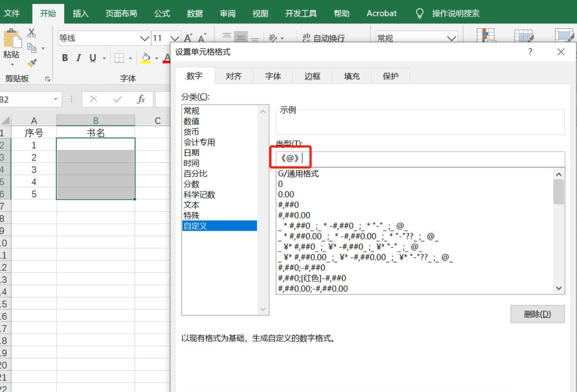Open the 等线 font name dropdown
This screenshot has height=392, width=577.
coord(145,38)
